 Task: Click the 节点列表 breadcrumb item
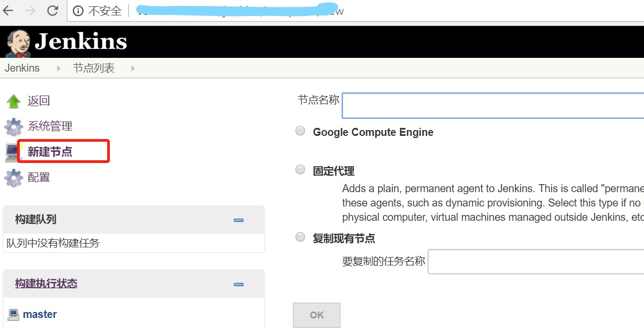point(94,68)
